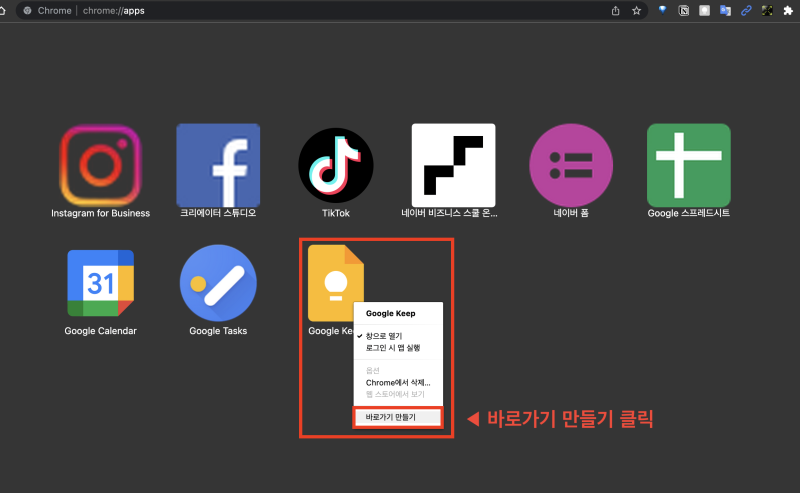Launch the purple Naver Form app icon
The width and height of the screenshot is (800, 493).
click(571, 165)
